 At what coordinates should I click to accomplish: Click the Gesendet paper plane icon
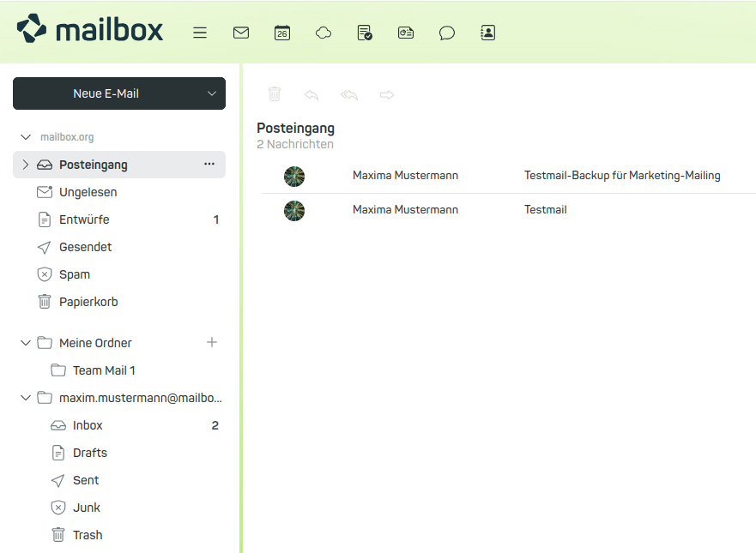tap(44, 248)
